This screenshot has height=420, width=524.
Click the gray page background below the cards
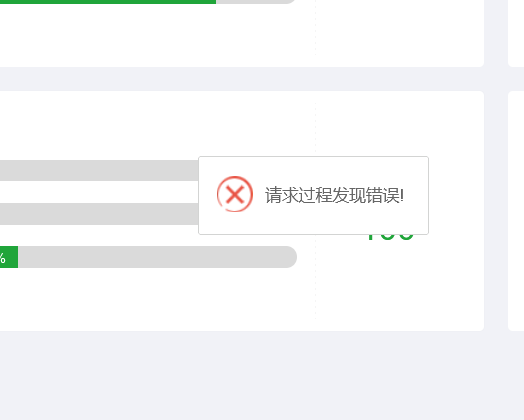262,376
